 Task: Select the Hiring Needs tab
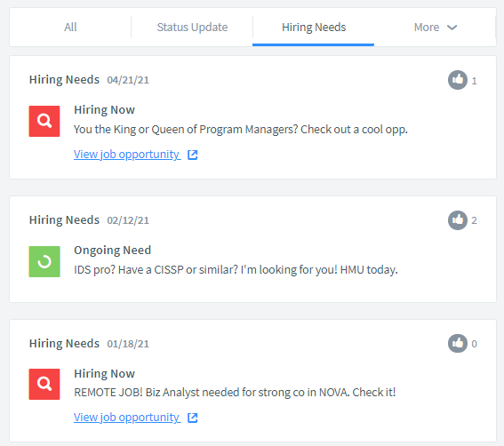[314, 28]
